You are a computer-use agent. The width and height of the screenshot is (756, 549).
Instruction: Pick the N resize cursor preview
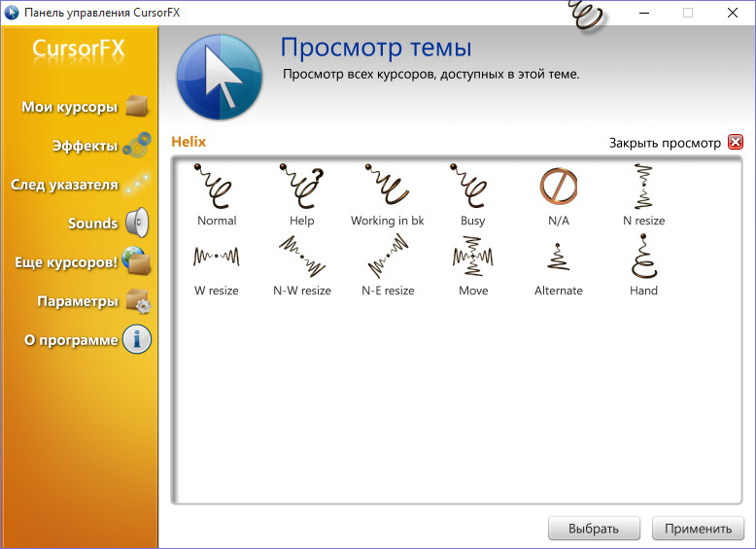[643, 186]
